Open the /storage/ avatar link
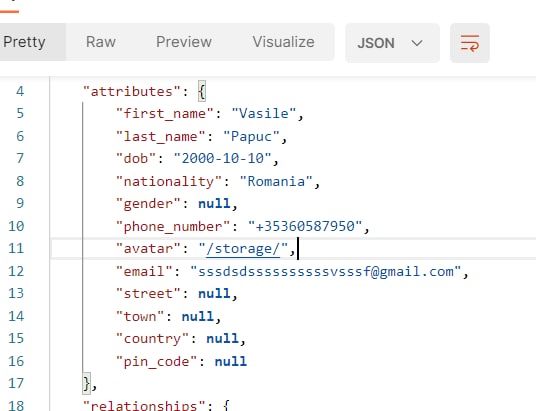Image resolution: width=536 pixels, height=411 pixels. point(243,249)
